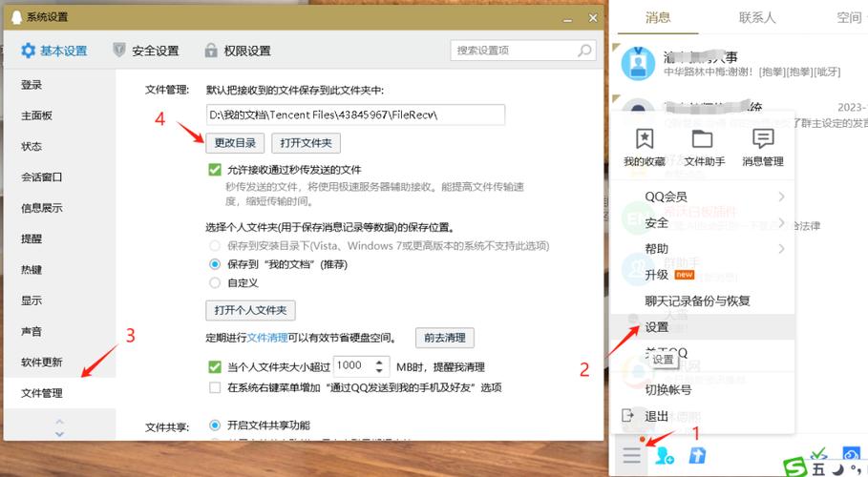Open 帮助 menu entry
The height and width of the screenshot is (477, 868).
click(702, 248)
